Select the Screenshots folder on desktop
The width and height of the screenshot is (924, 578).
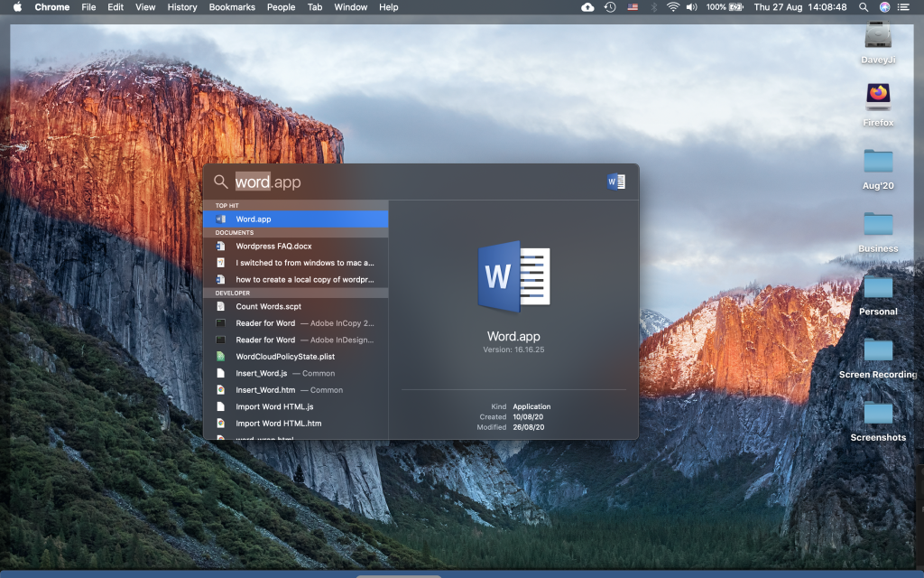[878, 421]
